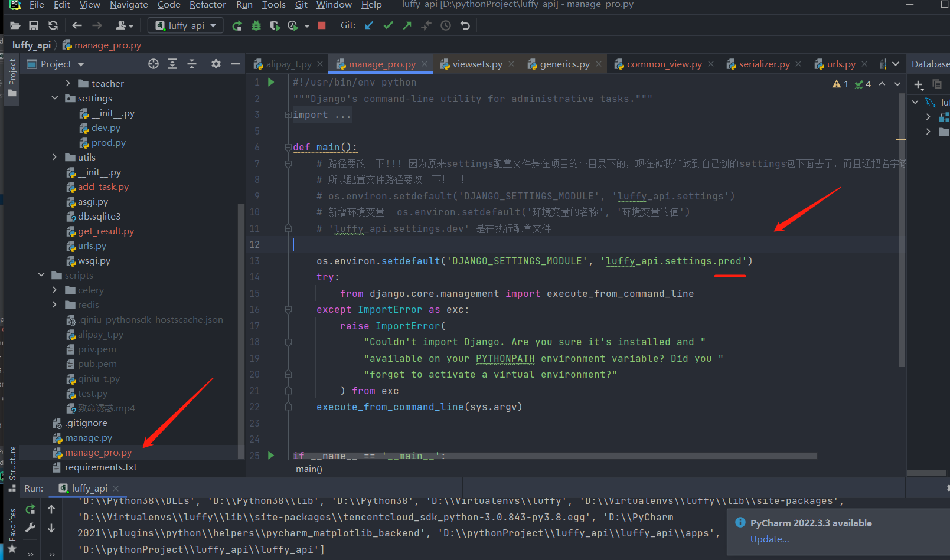This screenshot has width=950, height=560.
Task: Jump to the previous highlighted error arrow
Action: click(x=882, y=84)
